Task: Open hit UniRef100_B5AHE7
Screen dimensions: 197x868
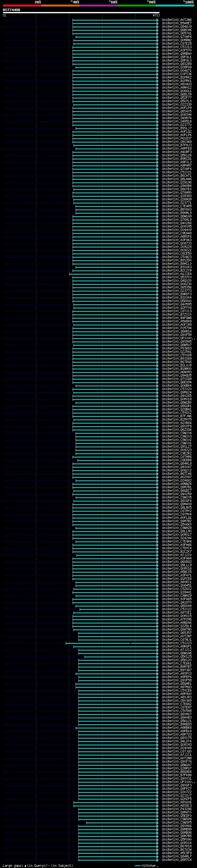Action: tap(177, 24)
